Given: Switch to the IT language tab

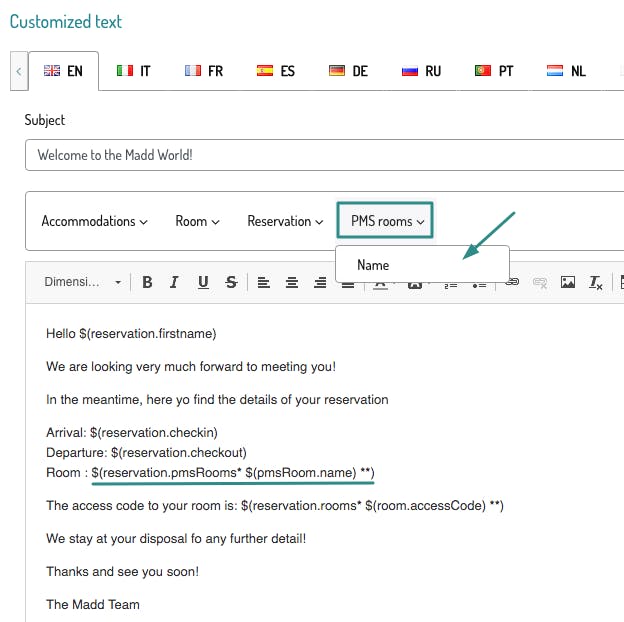Looking at the screenshot, I should [x=133, y=72].
